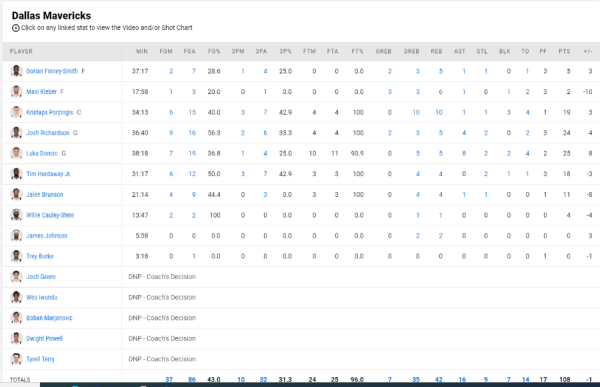
Task: Click Boban Marjanovic's player avatar
Action: (x=16, y=318)
